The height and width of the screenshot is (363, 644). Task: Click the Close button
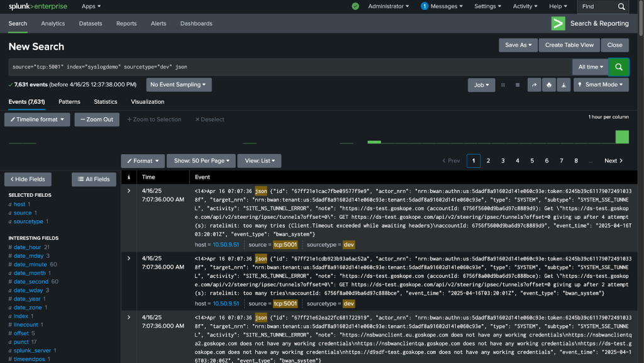tap(615, 45)
